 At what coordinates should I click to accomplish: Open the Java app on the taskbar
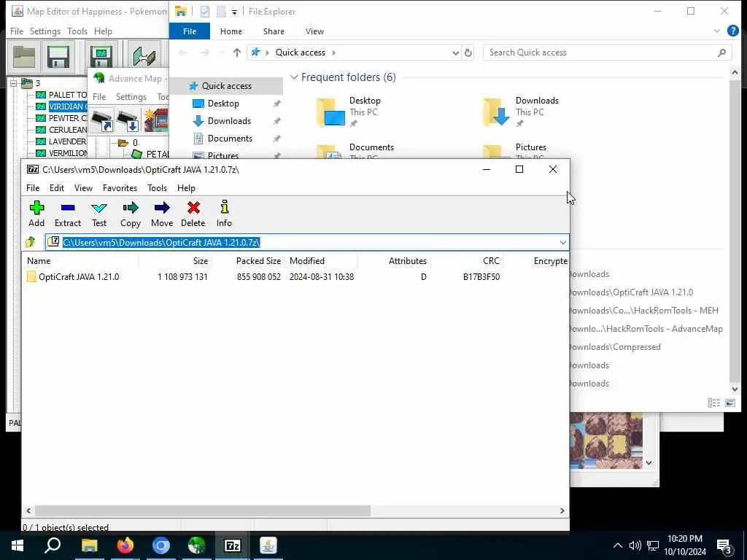pyautogui.click(x=268, y=545)
